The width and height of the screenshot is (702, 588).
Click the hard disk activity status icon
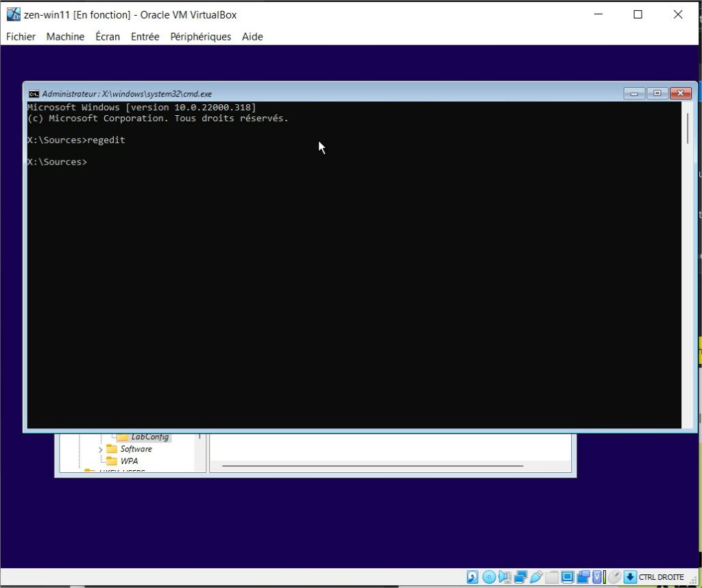[473, 577]
